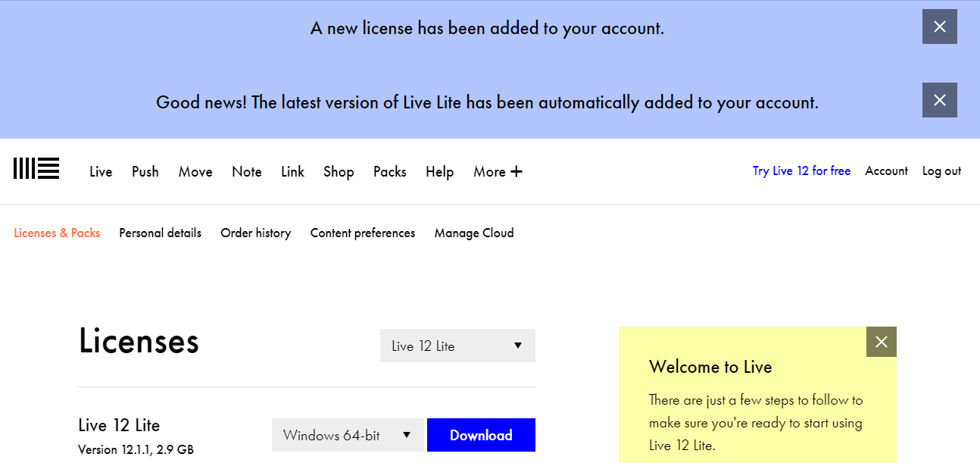The image size is (980, 463).
Task: Click the Live 12 Lite product name
Action: 119,425
